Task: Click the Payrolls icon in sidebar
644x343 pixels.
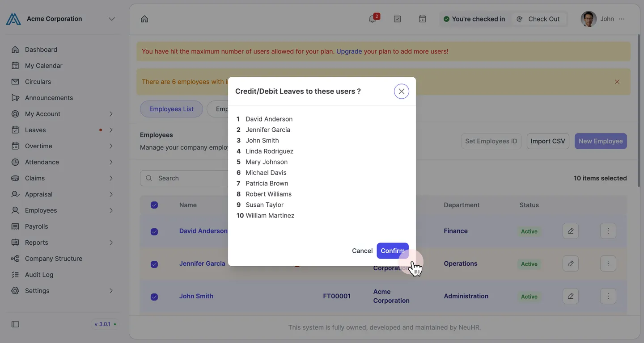Action: (15, 226)
